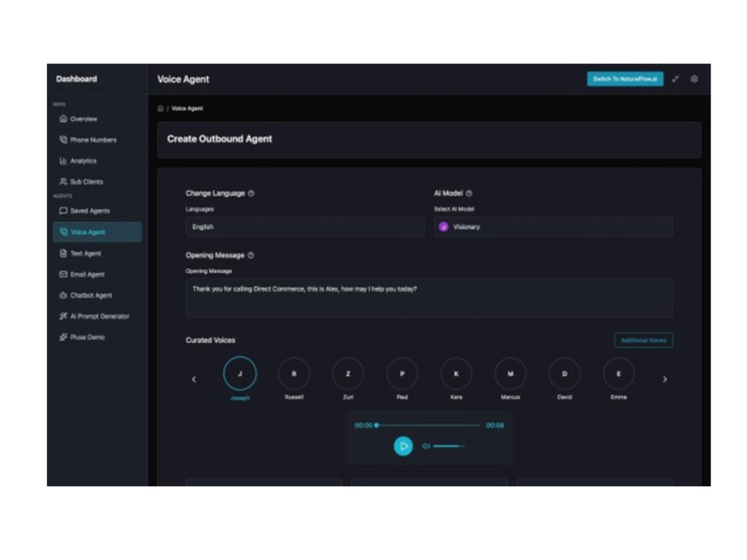Click Change Language help icon

click(x=251, y=193)
